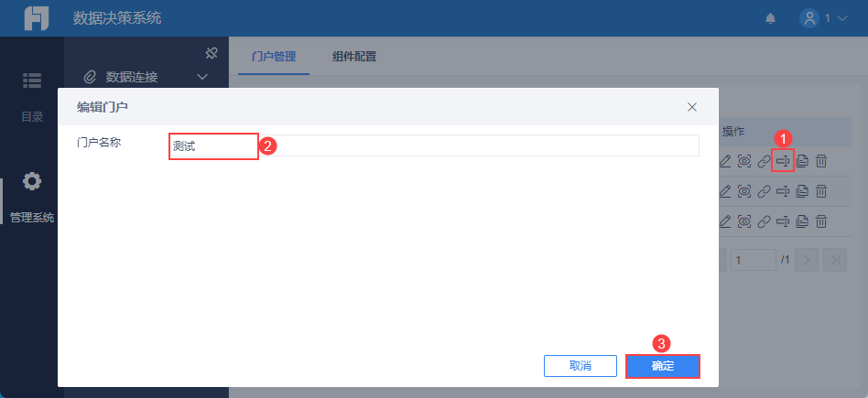Close the 编辑门户 dialog
868x398 pixels.
(692, 107)
